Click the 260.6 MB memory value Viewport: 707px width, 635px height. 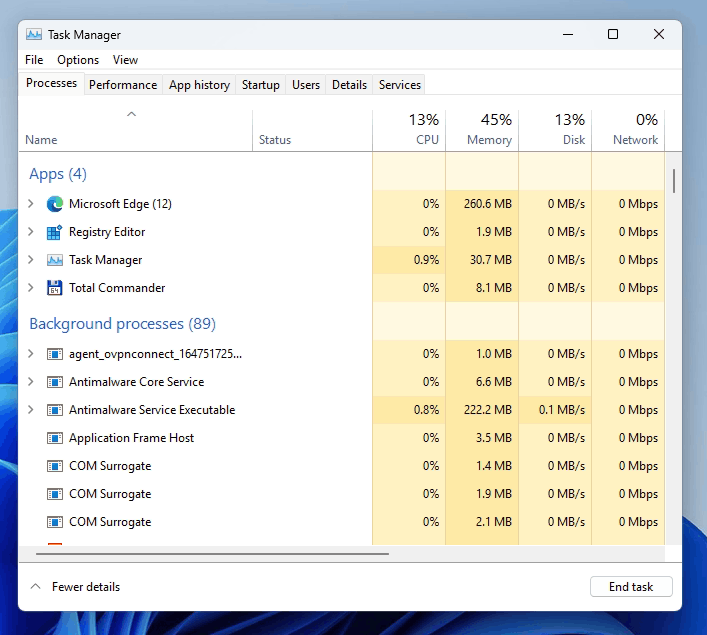click(488, 204)
